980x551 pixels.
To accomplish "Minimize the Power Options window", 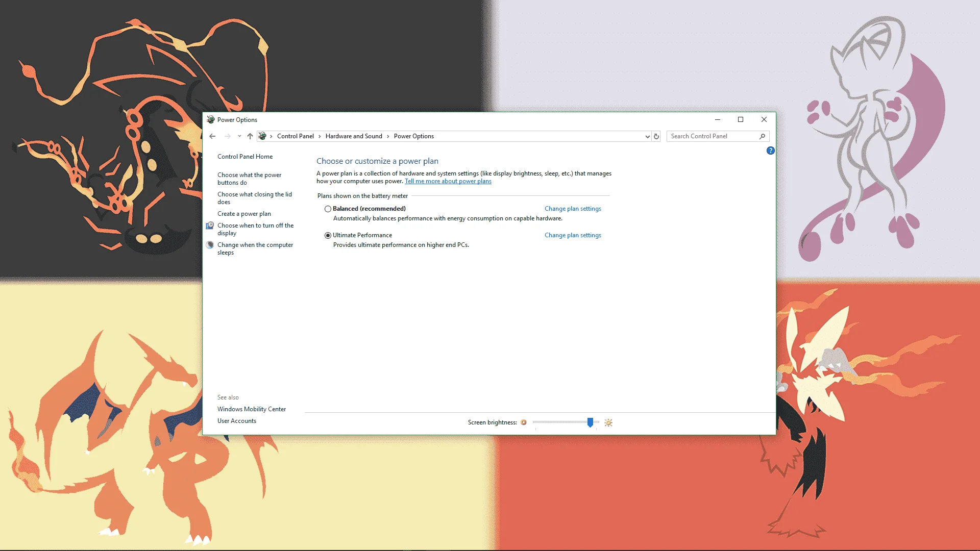I will 718,119.
